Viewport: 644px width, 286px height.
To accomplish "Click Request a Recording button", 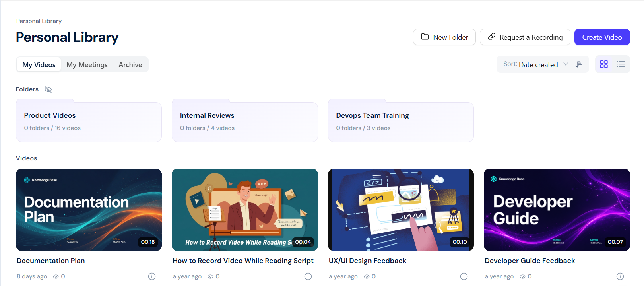I will click(525, 37).
